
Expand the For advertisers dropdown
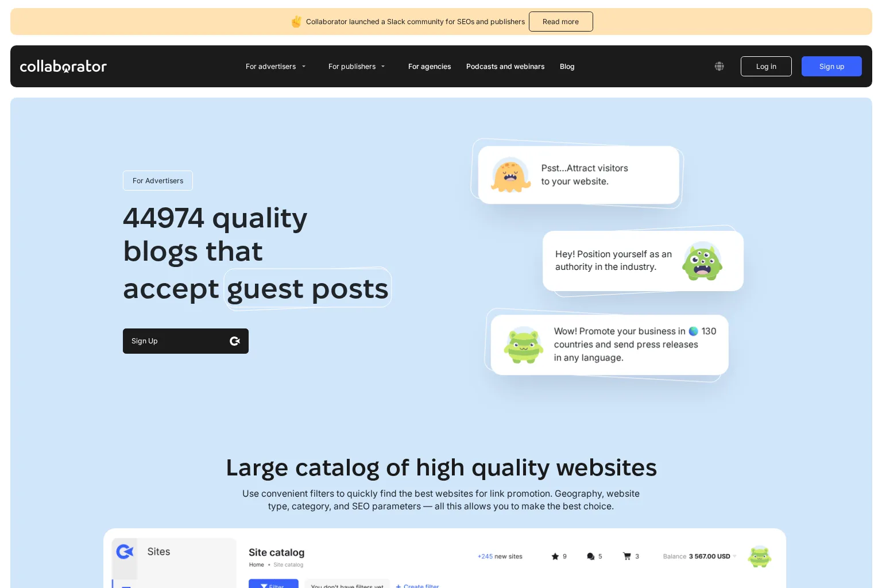tap(276, 67)
